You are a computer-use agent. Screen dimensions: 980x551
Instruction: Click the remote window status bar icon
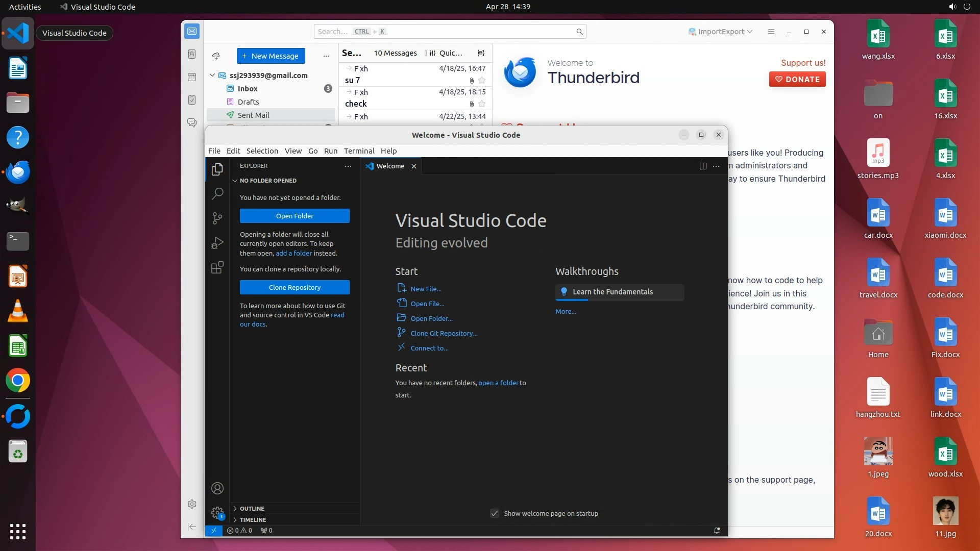tap(214, 531)
